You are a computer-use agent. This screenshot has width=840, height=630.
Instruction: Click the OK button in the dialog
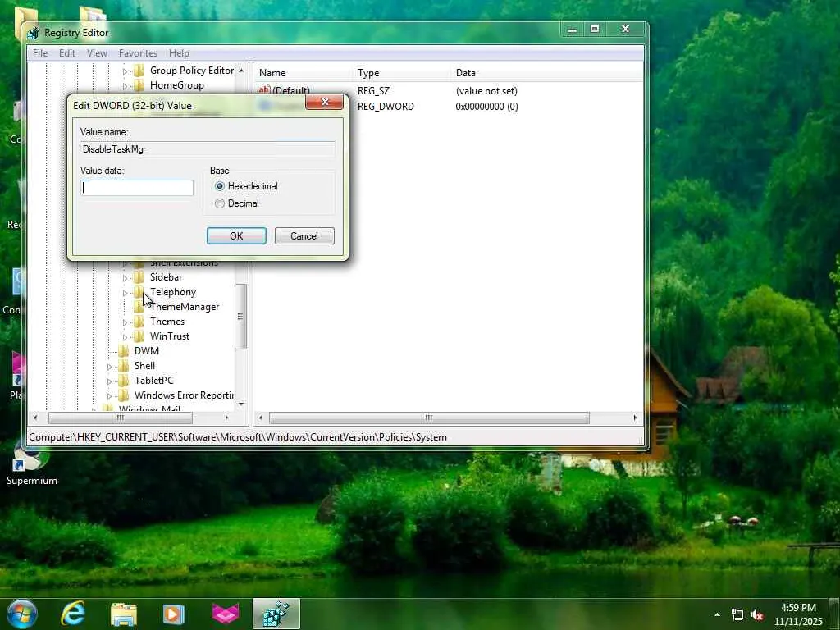click(x=236, y=236)
